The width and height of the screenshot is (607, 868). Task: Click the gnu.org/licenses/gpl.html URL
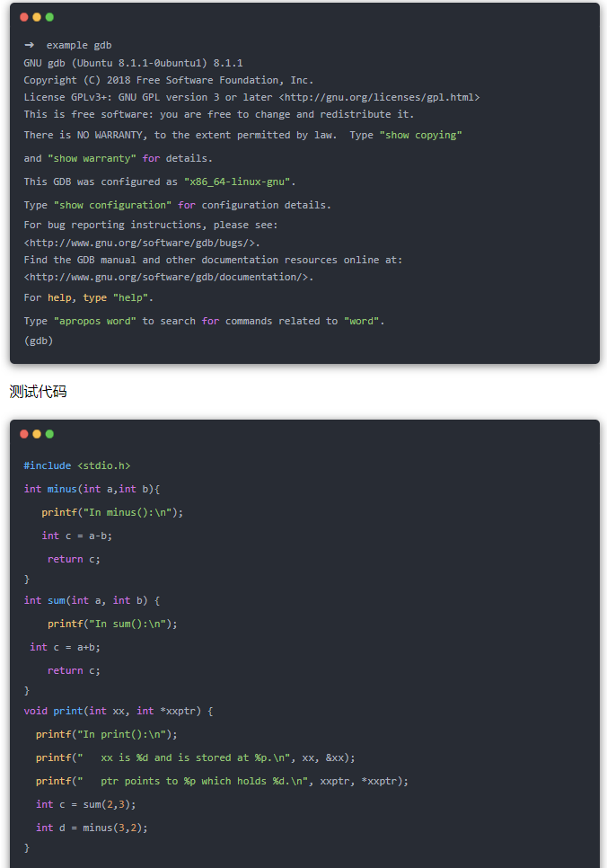tap(380, 97)
